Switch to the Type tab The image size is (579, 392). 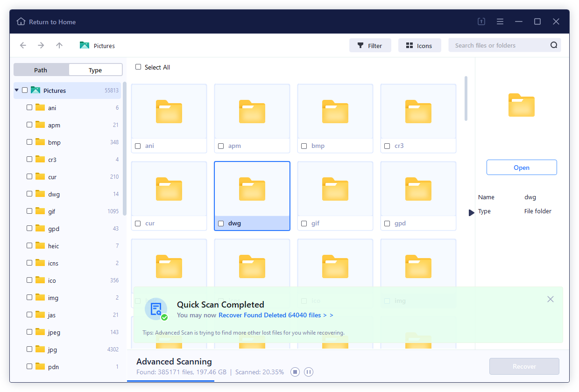[x=95, y=69]
